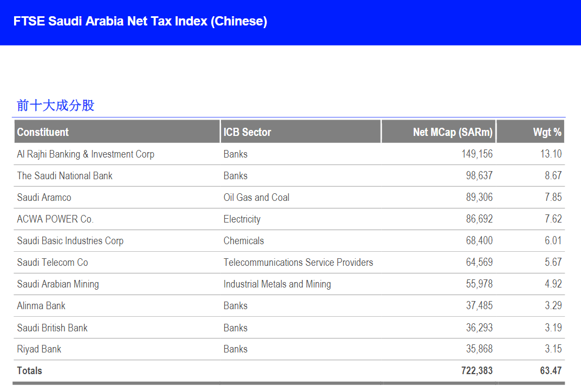Select The Saudi National Bank row name
This screenshot has height=392, width=581.
tap(64, 175)
